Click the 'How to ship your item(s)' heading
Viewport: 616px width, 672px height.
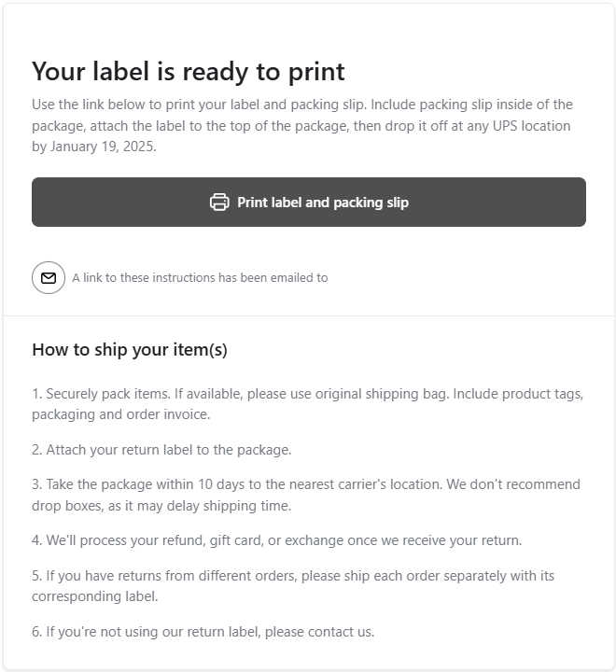tap(130, 350)
